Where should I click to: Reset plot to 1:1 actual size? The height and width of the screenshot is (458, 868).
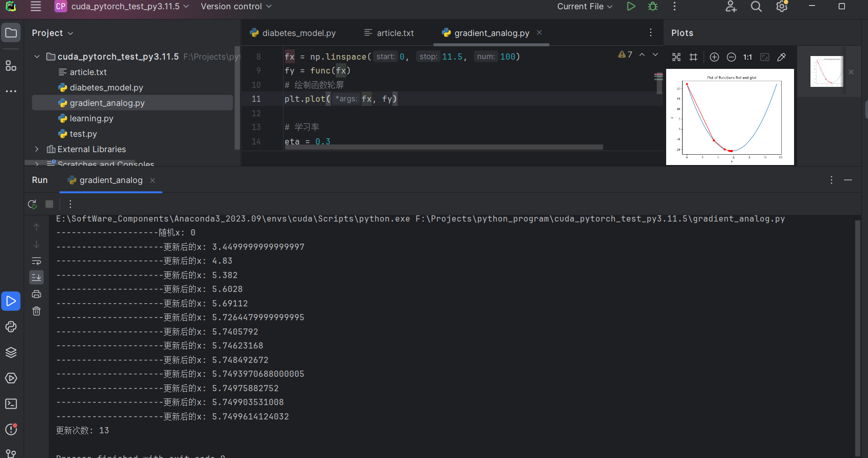click(748, 57)
